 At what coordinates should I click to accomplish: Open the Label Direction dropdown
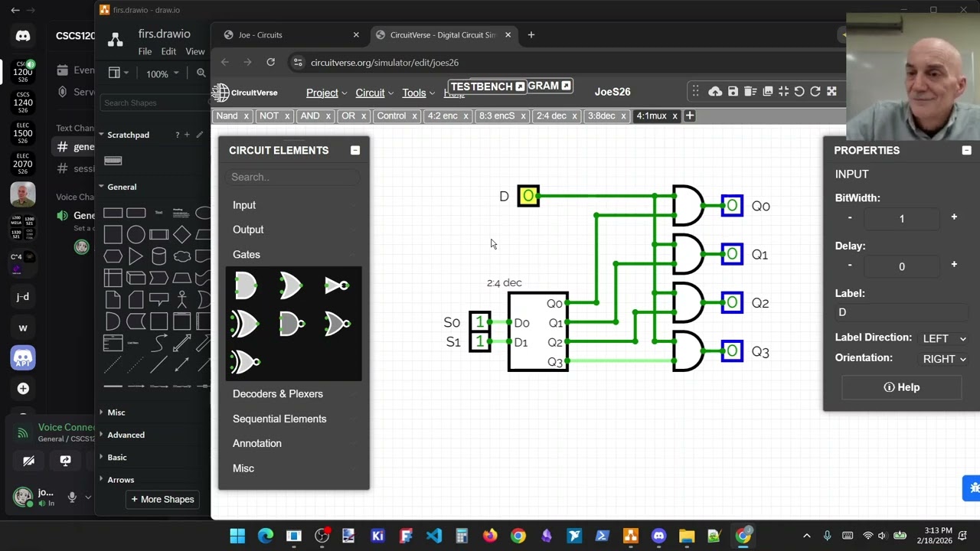pos(944,338)
